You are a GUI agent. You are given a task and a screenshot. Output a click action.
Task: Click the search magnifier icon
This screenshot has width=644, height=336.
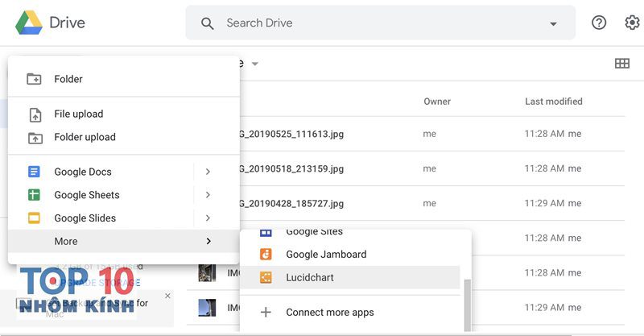coord(208,23)
